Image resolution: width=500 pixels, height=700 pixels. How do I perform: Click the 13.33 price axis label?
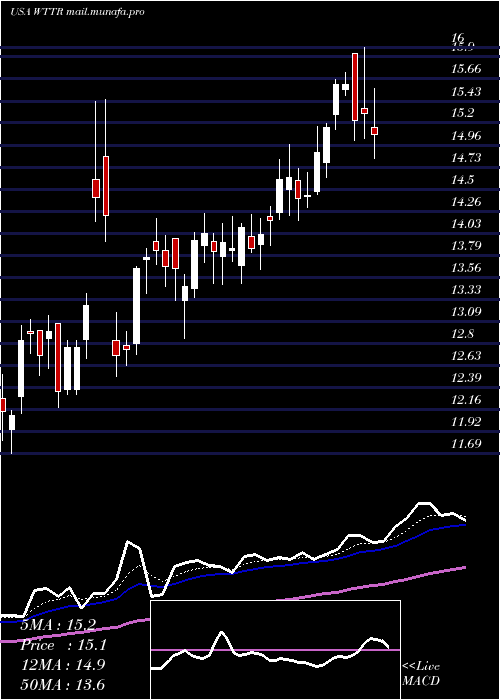[x=467, y=290]
